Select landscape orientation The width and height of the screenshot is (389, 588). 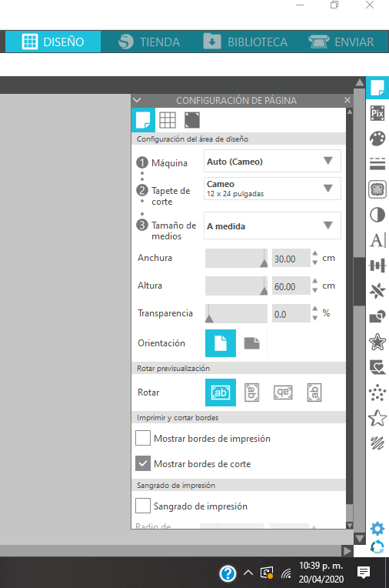pyautogui.click(x=252, y=343)
